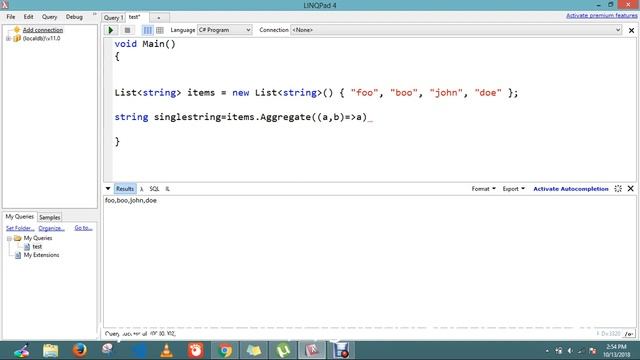Screen dimensions: 640x360
Task: Select the test* query tab
Action: coord(135,17)
